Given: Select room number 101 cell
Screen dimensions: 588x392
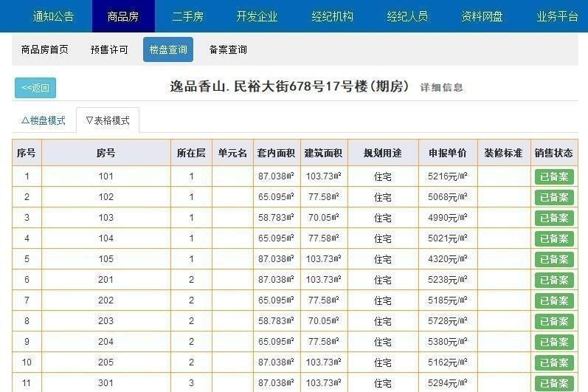Looking at the screenshot, I should [106, 176].
